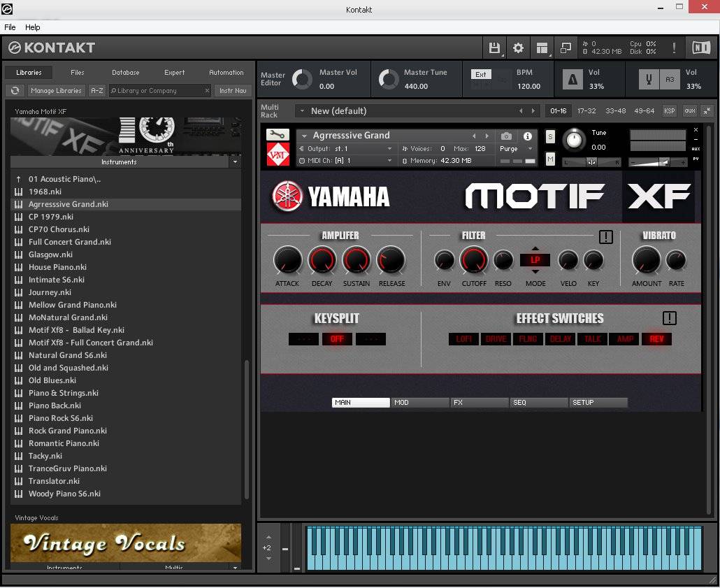Click the KSP button
This screenshot has height=588, width=720.
(x=670, y=110)
